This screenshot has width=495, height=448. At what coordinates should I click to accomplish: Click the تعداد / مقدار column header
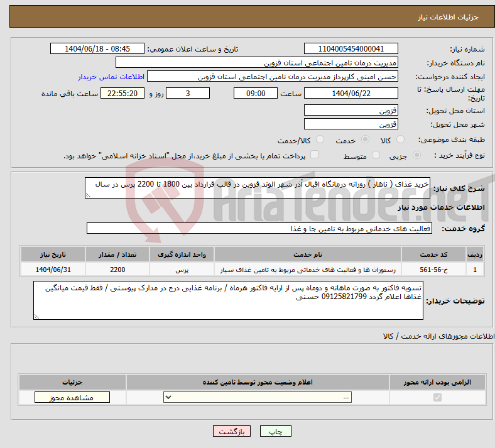pos(117,254)
